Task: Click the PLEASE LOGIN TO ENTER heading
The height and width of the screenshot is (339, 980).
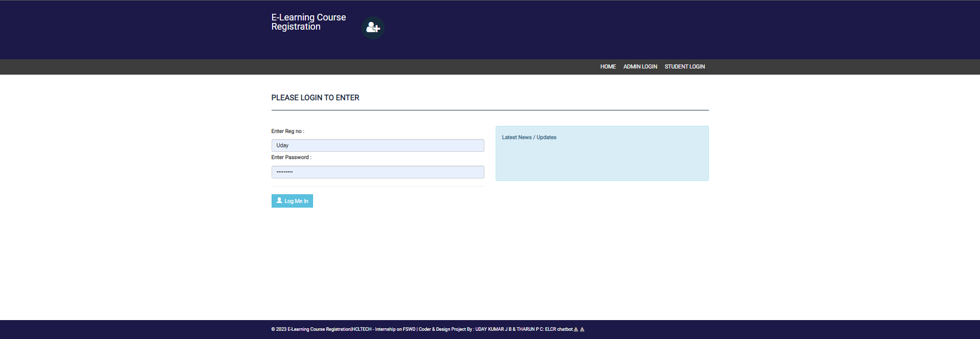Action: 315,98
